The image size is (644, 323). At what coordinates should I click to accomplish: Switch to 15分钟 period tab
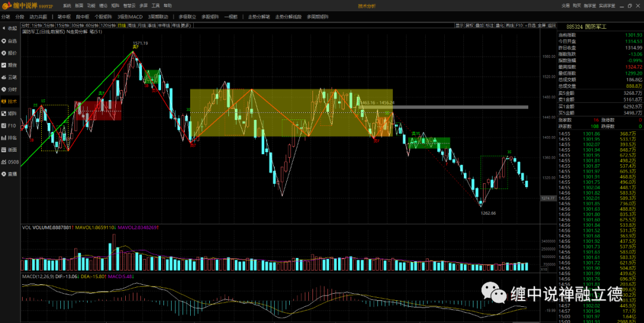(62, 26)
